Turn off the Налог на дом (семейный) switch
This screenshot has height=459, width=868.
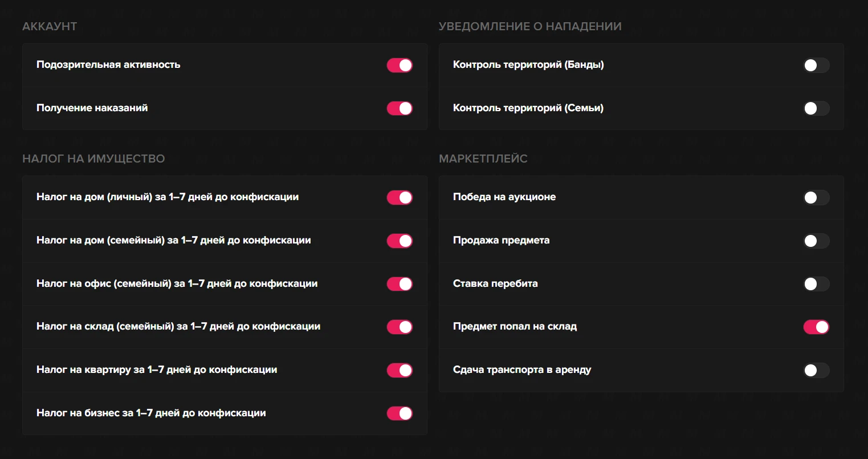[400, 241]
